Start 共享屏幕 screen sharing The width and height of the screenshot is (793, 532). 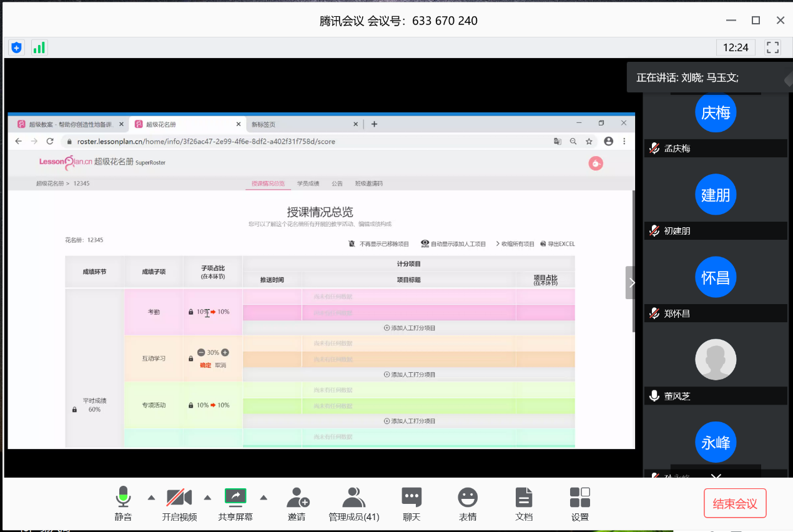click(x=235, y=504)
